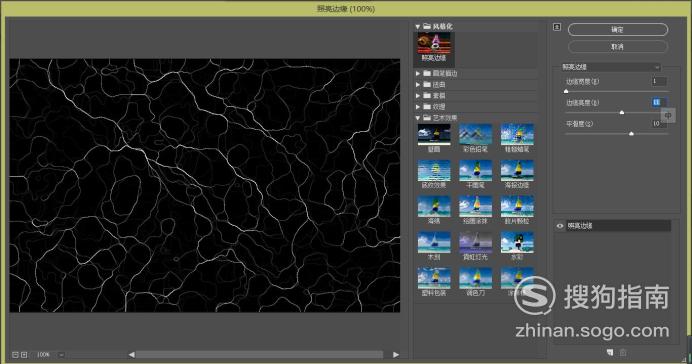Open the filter name dropdown showing 照亮边缘
Viewport: 692px width, 364px height.
tap(610, 67)
